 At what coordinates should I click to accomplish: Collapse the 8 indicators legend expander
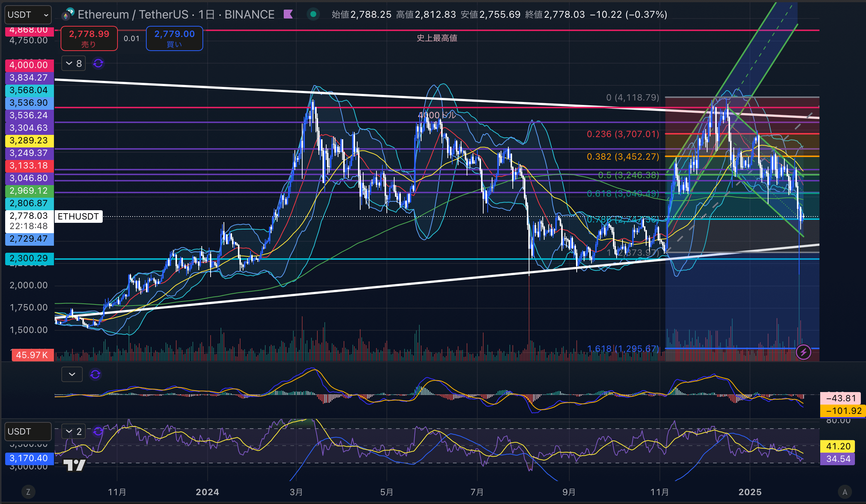pyautogui.click(x=74, y=64)
